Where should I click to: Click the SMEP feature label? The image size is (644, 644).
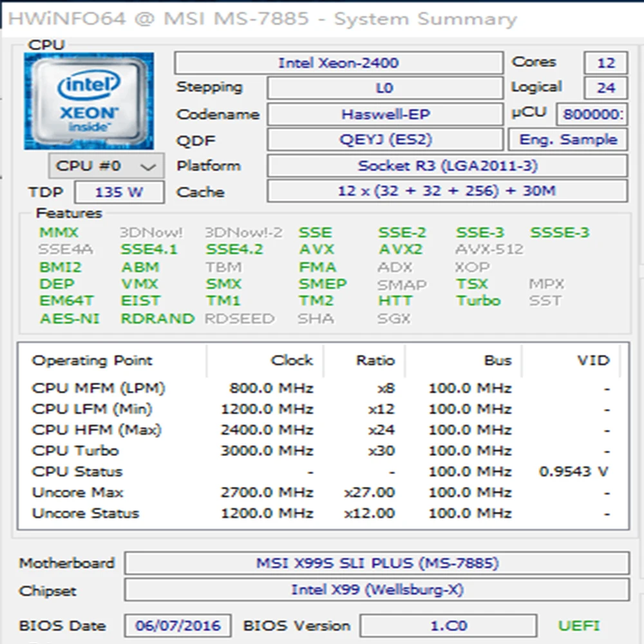pyautogui.click(x=323, y=284)
